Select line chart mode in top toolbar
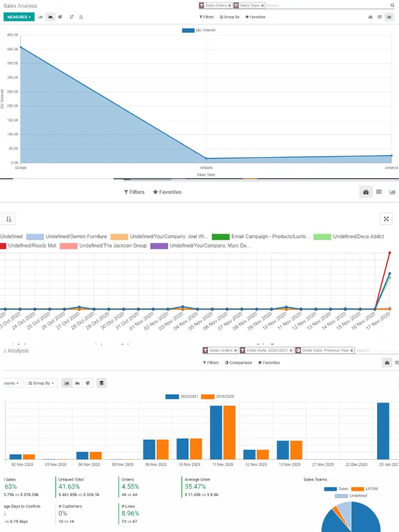The height and width of the screenshot is (532, 399). click(x=50, y=17)
